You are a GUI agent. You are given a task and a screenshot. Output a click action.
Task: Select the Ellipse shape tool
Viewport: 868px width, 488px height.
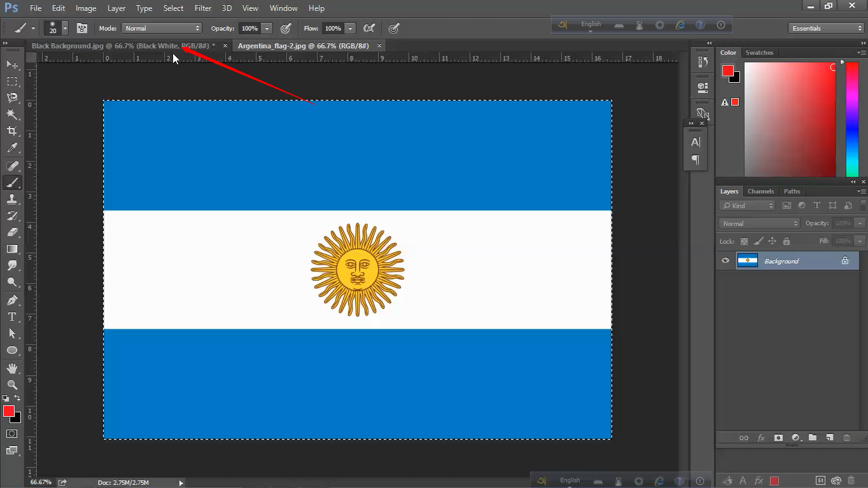click(12, 350)
